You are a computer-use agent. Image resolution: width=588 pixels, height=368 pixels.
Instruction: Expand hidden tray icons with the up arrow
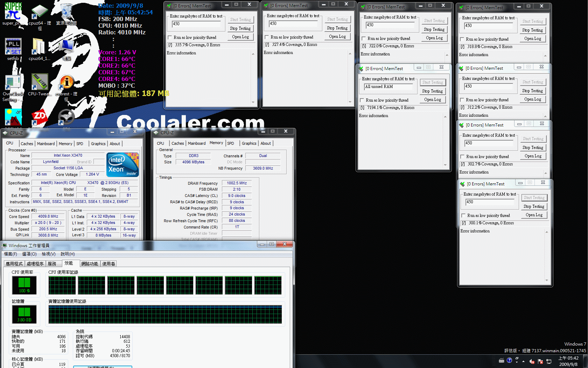click(524, 361)
